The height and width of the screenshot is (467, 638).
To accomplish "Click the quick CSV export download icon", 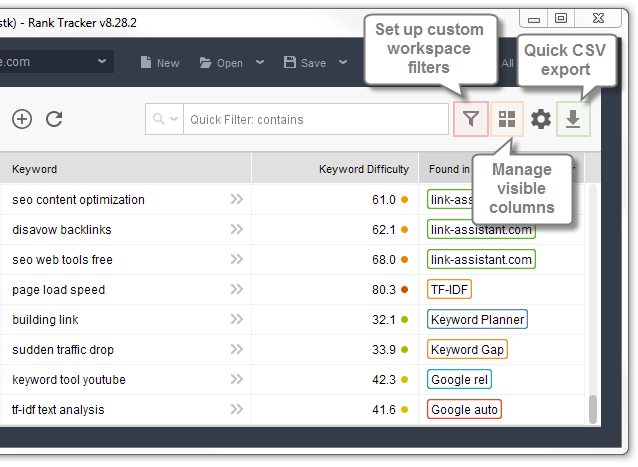I will [573, 119].
